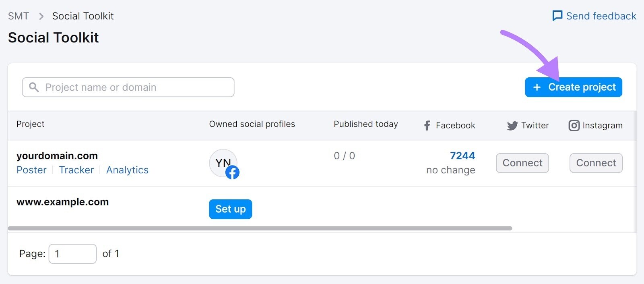This screenshot has width=644, height=284.
Task: Click the chat bubble icon next to Send feedback
Action: click(x=557, y=16)
